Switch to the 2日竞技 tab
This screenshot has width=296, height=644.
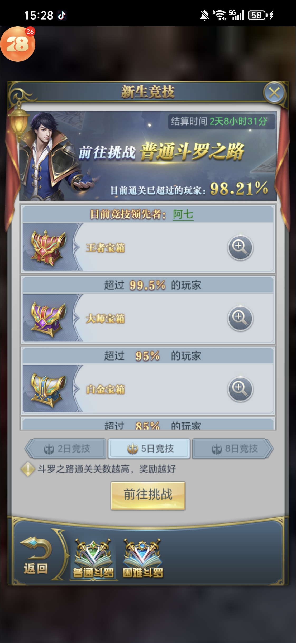pyautogui.click(x=66, y=449)
